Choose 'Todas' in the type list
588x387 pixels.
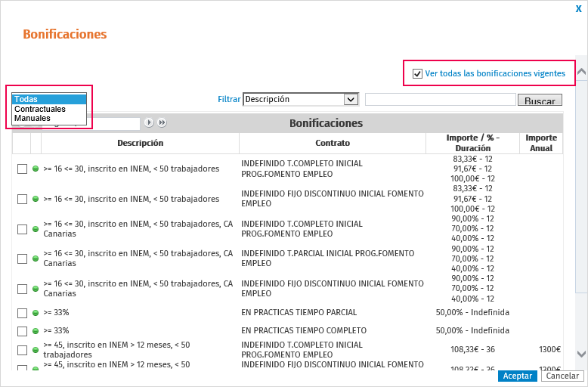click(49, 99)
